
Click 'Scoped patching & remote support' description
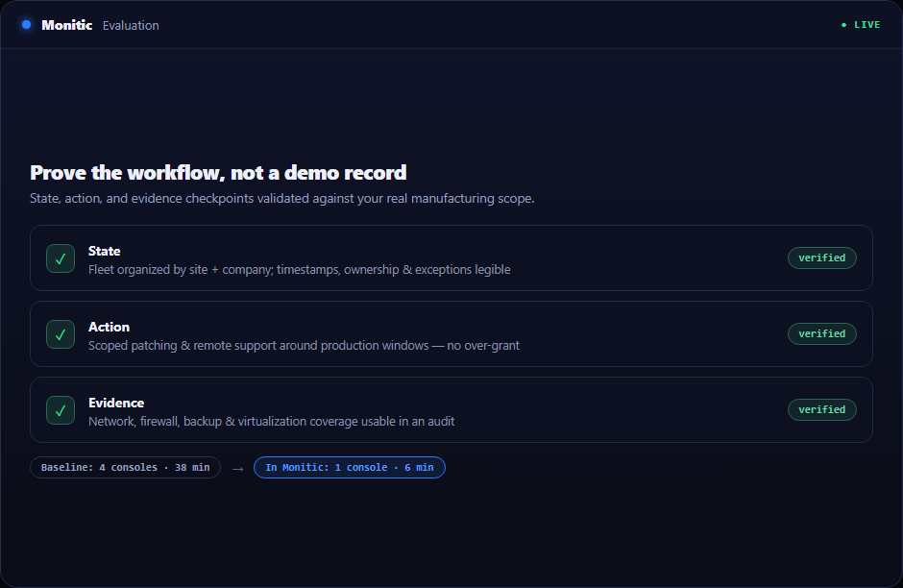tap(305, 346)
